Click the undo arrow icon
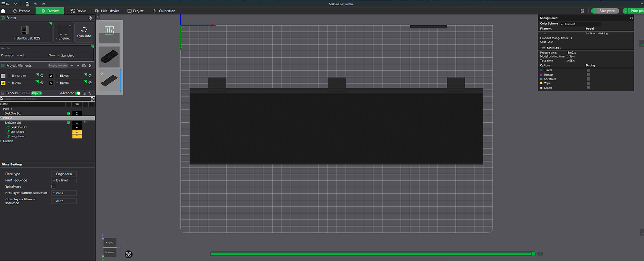The image size is (644, 261). 36,3
